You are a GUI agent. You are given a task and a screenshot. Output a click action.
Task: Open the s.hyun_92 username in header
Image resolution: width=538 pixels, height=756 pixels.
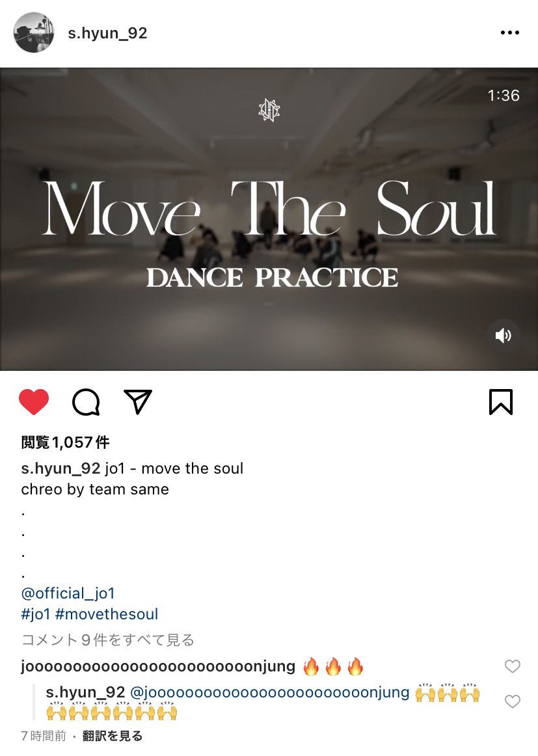[x=107, y=33]
